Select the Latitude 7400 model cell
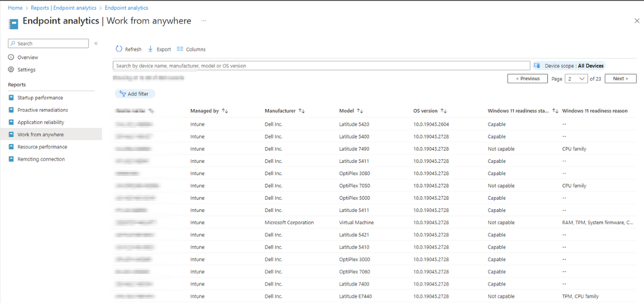The height and width of the screenshot is (303, 644). pos(354,284)
